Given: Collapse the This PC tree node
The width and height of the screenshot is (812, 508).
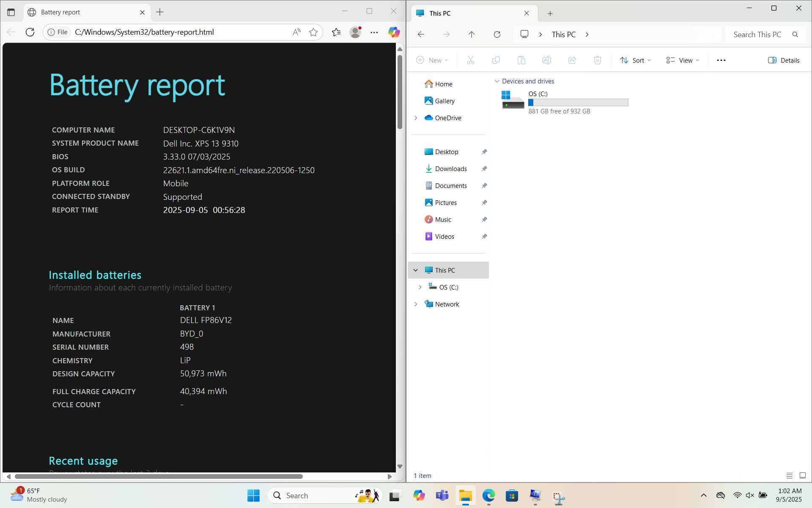Looking at the screenshot, I should [x=416, y=270].
